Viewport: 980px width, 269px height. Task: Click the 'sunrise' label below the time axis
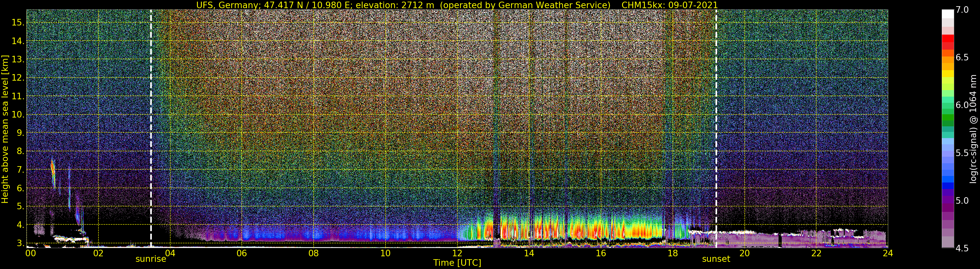(151, 259)
